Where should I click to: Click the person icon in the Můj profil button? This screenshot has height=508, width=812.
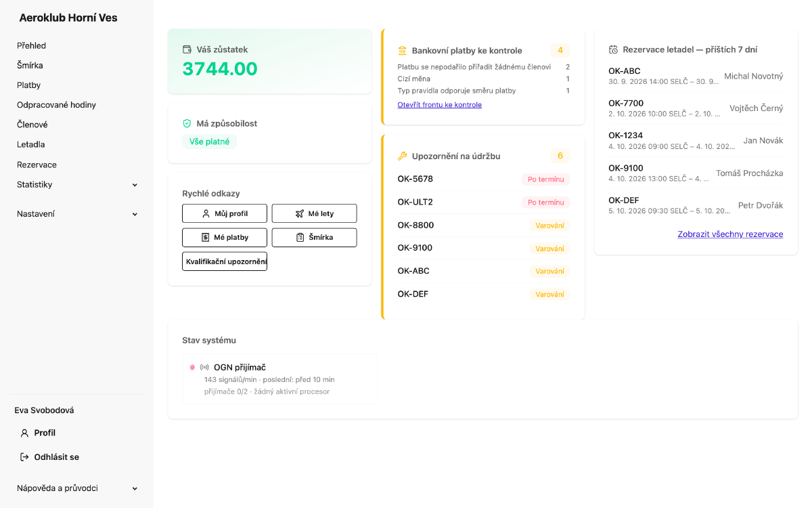(x=206, y=213)
